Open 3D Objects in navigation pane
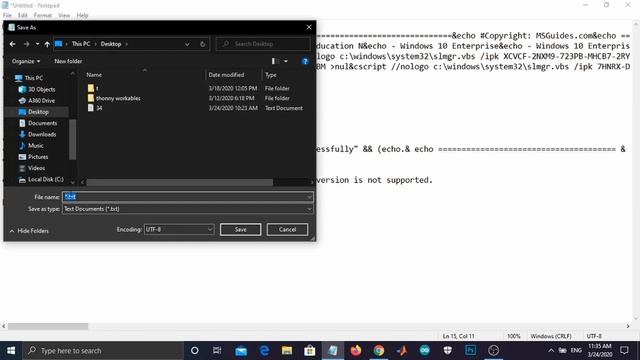This screenshot has height=360, width=640. [x=37, y=89]
